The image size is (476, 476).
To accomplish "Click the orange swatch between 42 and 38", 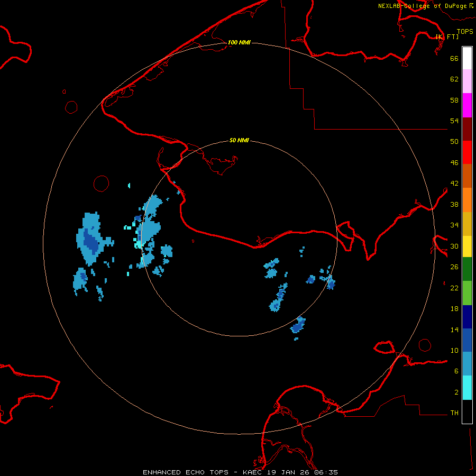I will click(467, 199).
